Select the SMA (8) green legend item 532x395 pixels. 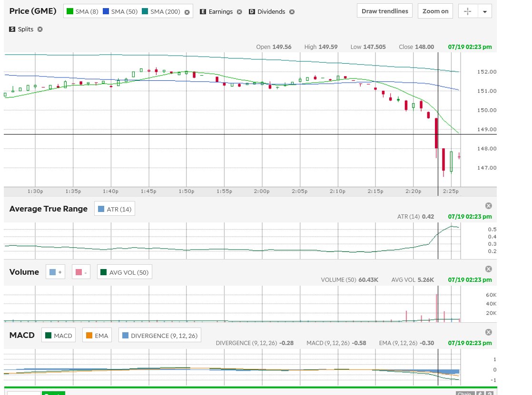tap(82, 11)
